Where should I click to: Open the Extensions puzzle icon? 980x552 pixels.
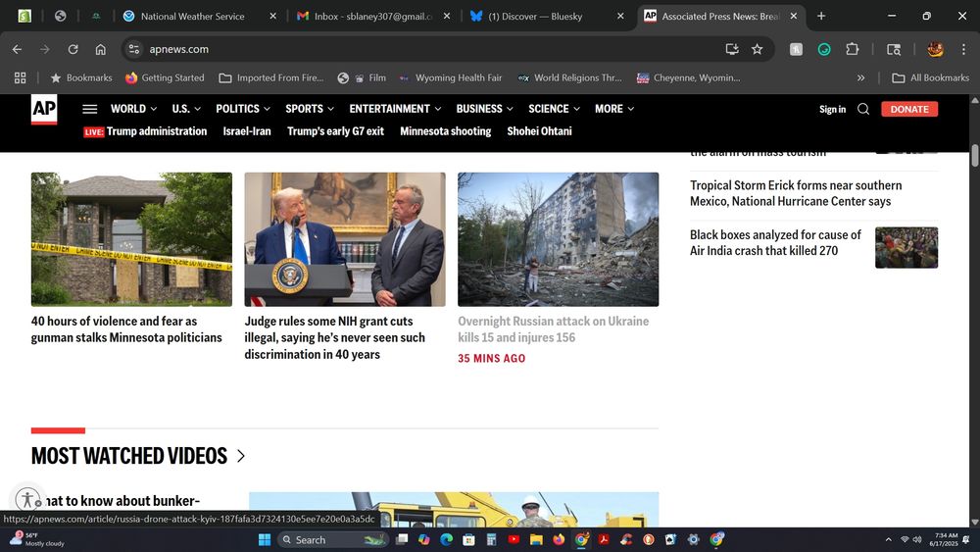pyautogui.click(x=852, y=49)
